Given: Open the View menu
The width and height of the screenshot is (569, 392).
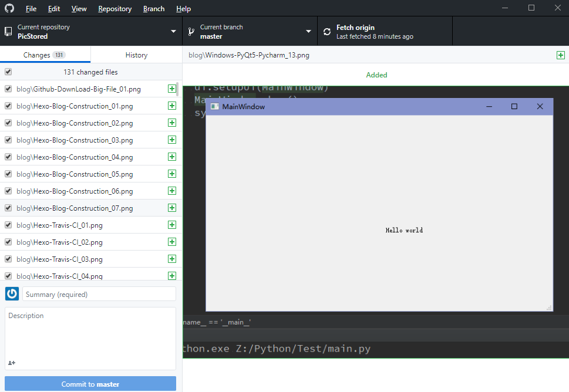Looking at the screenshot, I should pos(79,9).
